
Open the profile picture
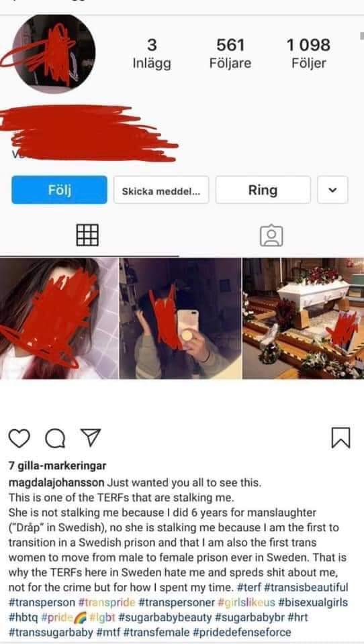click(54, 52)
